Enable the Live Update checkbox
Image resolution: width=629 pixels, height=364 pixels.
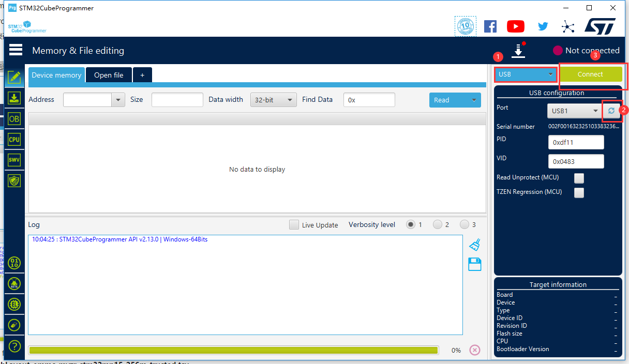point(294,225)
